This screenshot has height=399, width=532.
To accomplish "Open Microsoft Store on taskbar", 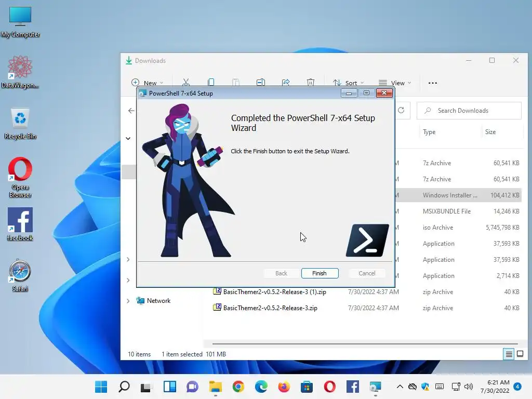I will [307, 387].
